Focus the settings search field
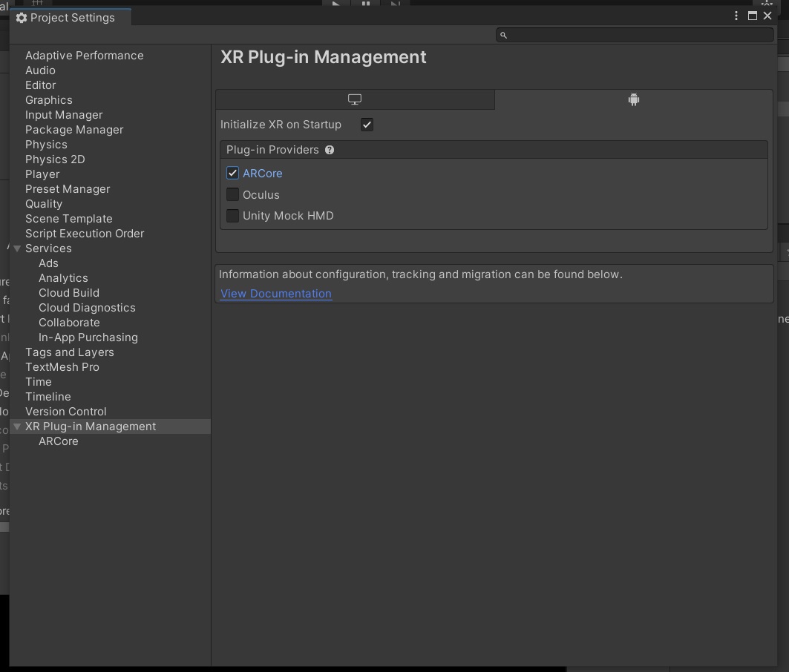 point(635,35)
